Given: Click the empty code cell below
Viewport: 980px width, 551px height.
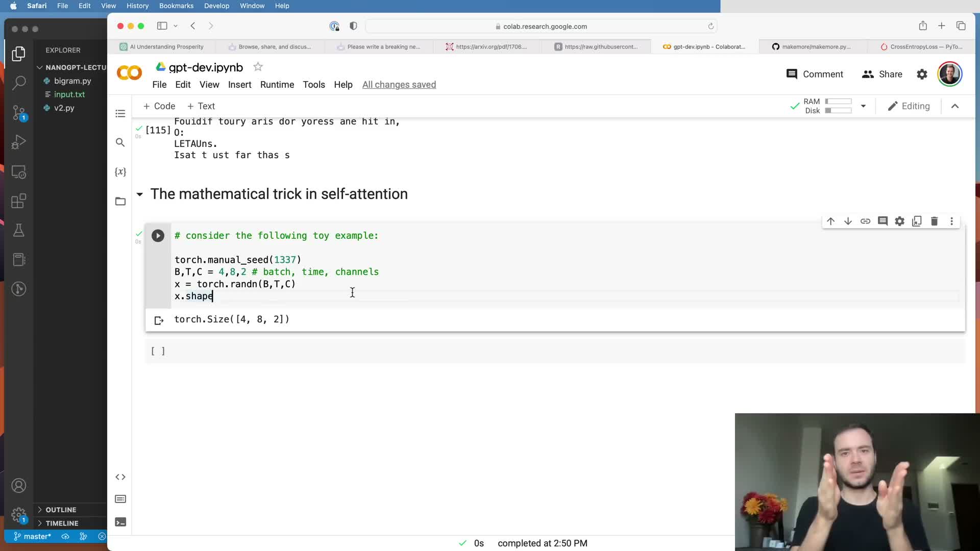Looking at the screenshot, I should click(510, 351).
